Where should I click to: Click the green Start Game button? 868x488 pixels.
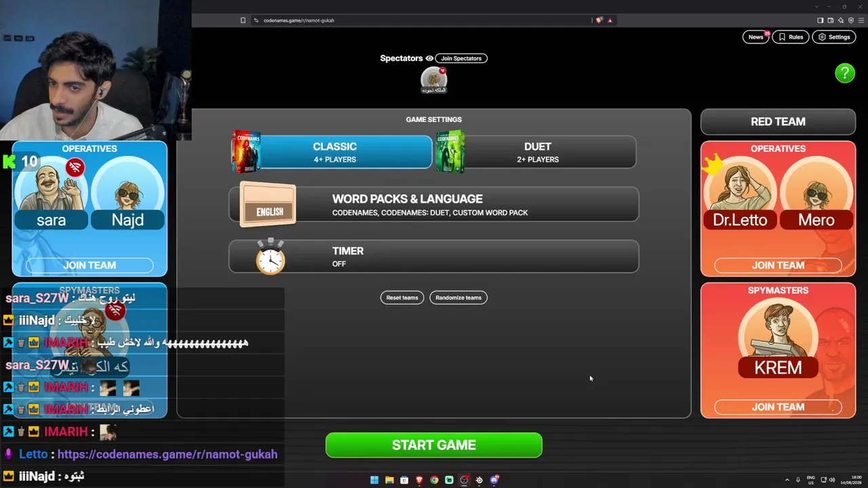pos(434,445)
